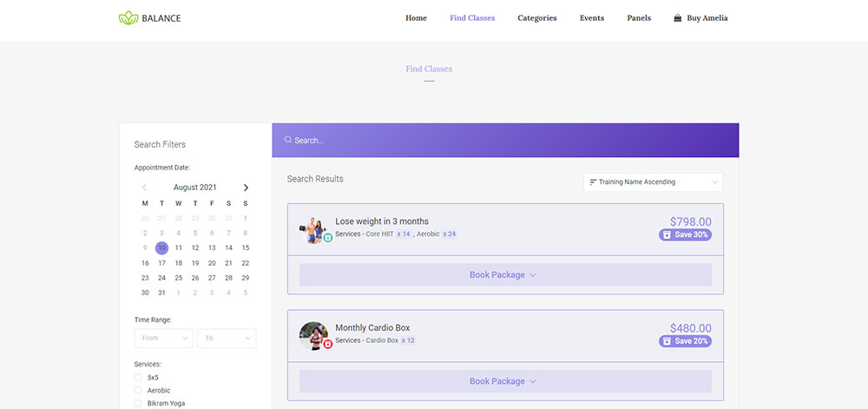
Task: Click the x 12 Cardio Box count tag
Action: [408, 340]
